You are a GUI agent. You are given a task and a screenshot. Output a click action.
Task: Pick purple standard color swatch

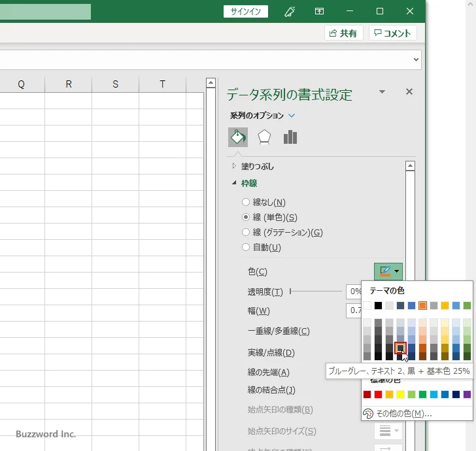(467, 394)
